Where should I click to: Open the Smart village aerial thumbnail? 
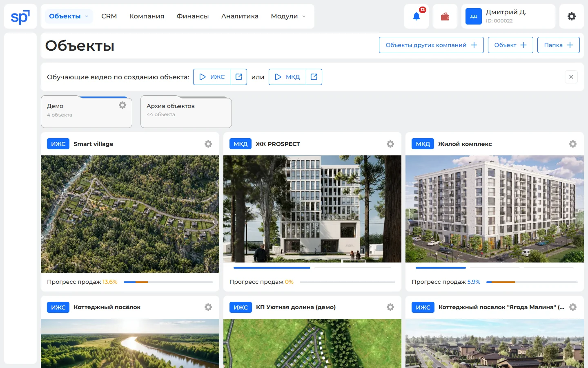pos(130,214)
